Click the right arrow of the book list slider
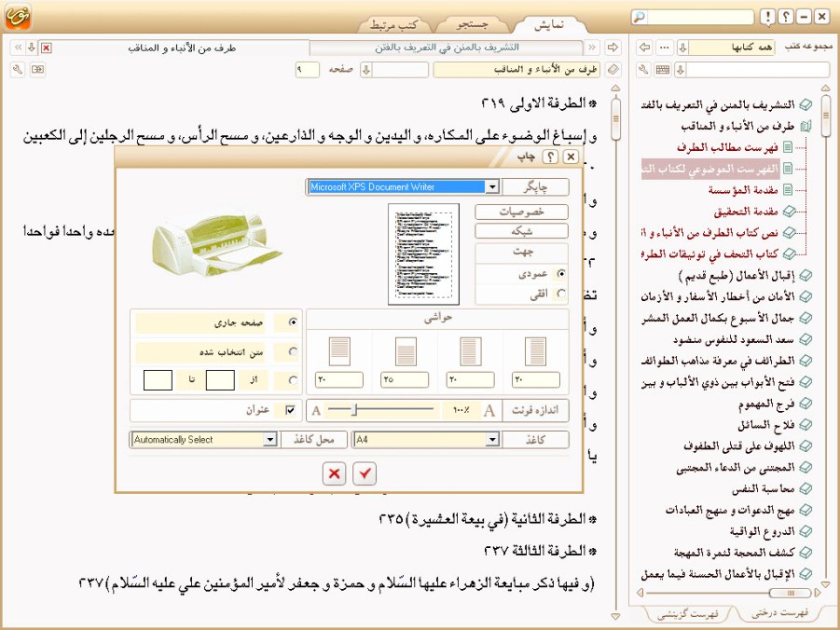This screenshot has width=840, height=630. (818, 593)
